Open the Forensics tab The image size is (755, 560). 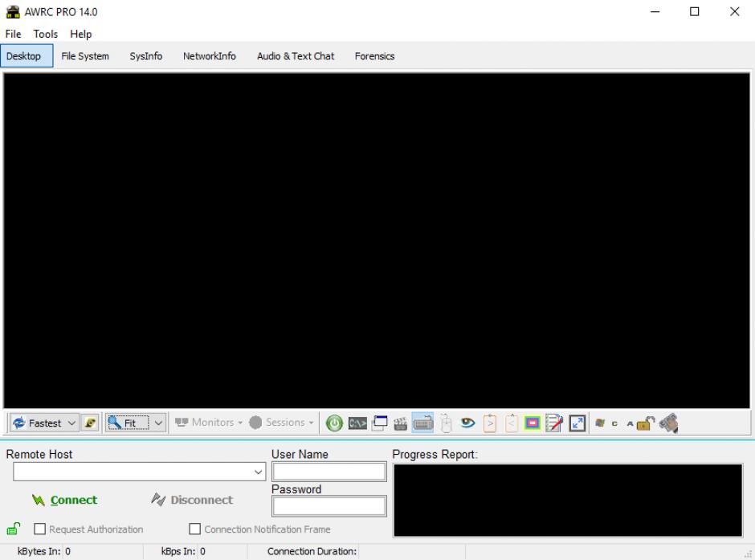coord(374,56)
